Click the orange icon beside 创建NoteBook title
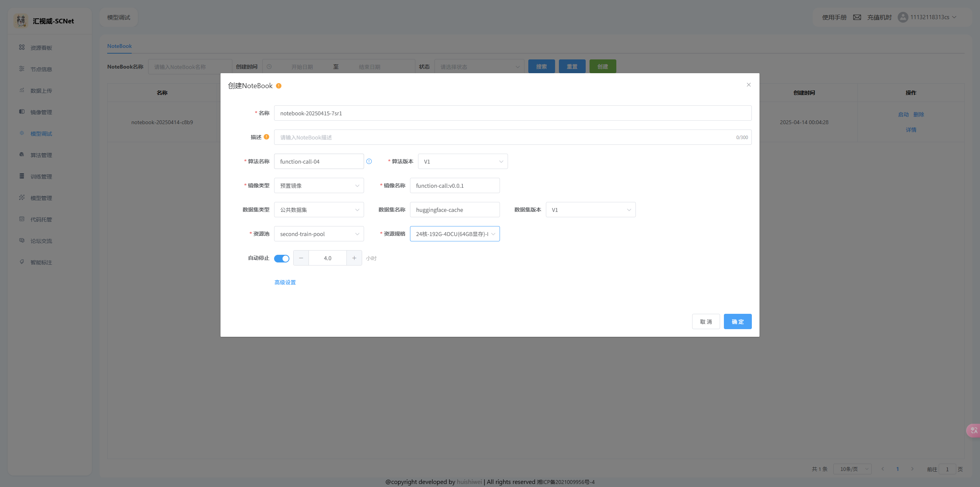The width and height of the screenshot is (980, 487). click(279, 86)
